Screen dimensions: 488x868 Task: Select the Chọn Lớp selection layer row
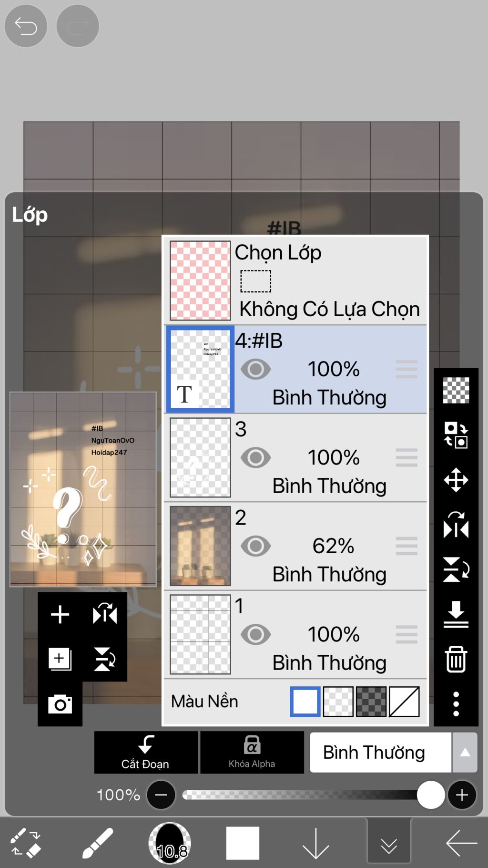tap(295, 280)
